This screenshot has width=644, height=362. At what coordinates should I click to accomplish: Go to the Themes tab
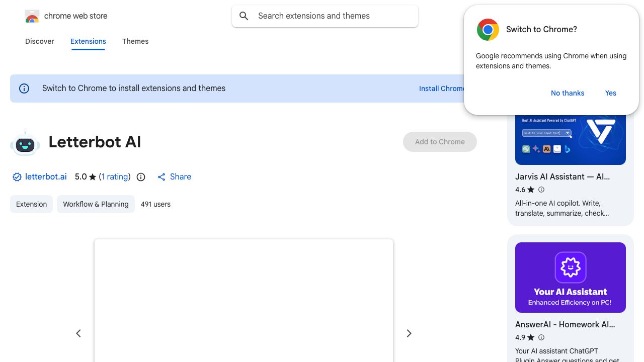tap(135, 41)
